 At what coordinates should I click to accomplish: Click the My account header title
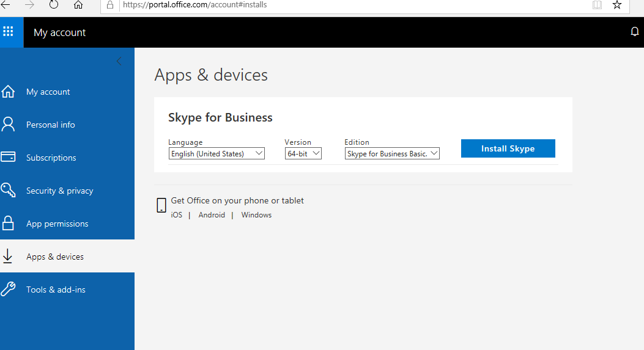(x=59, y=32)
